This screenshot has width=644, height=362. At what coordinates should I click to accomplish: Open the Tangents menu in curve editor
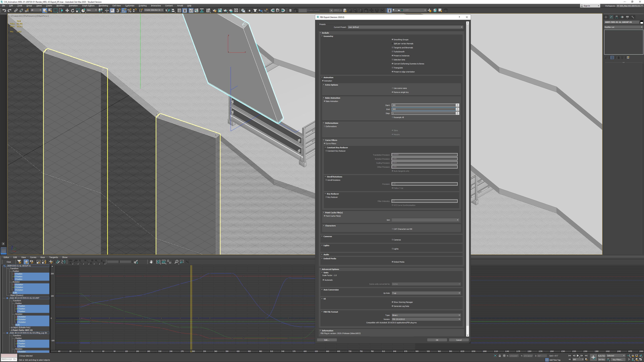click(x=53, y=257)
